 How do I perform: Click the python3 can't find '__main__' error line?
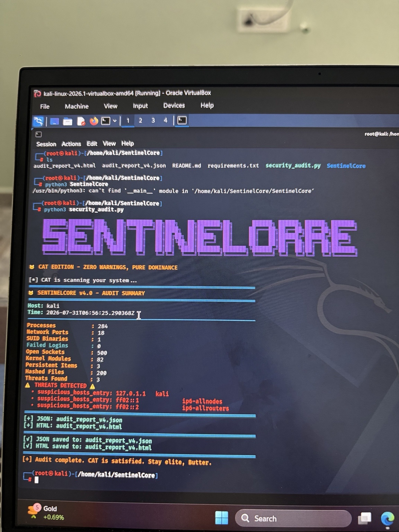click(173, 191)
